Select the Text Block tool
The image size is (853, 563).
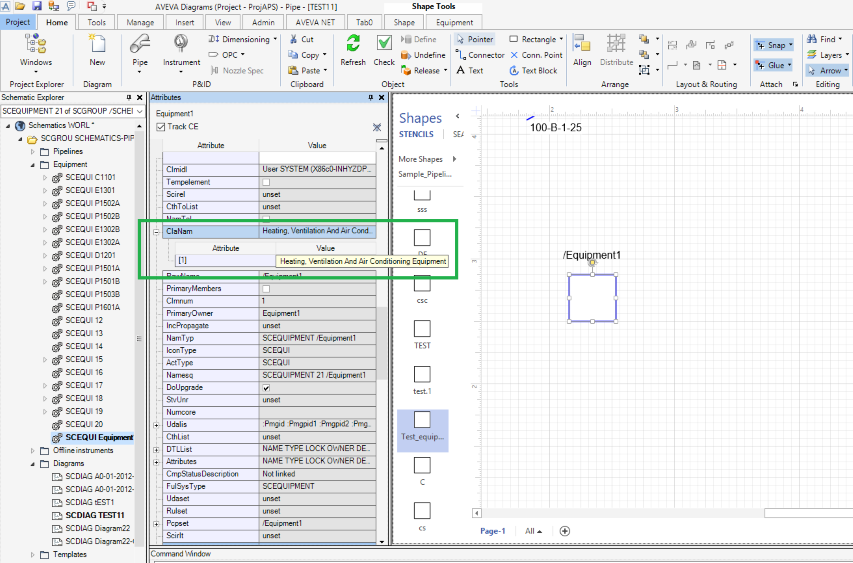coord(533,70)
